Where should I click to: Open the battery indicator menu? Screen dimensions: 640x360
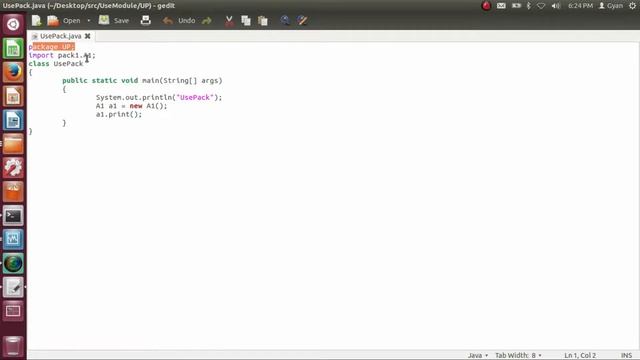point(516,6)
